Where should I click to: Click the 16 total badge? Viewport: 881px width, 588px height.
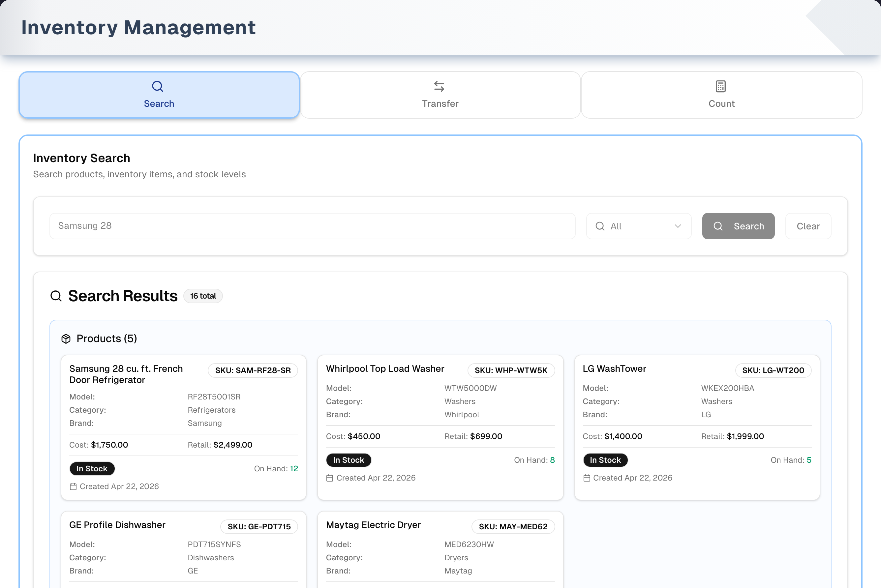(x=203, y=296)
